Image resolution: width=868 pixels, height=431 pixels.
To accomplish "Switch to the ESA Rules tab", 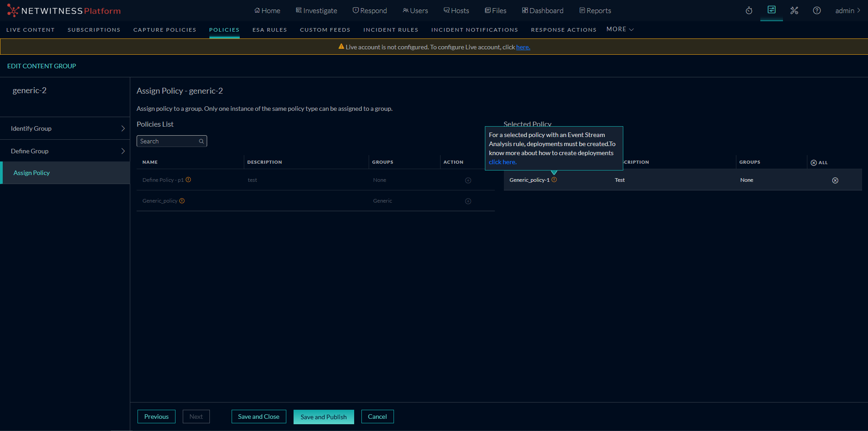I will click(270, 30).
